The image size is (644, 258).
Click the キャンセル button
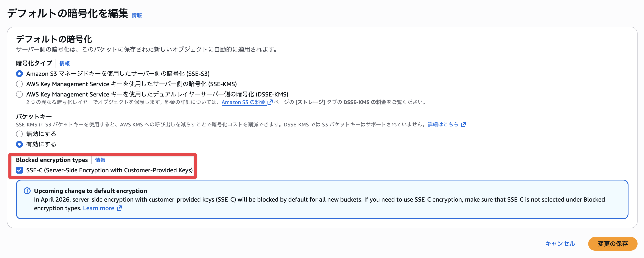[560, 244]
